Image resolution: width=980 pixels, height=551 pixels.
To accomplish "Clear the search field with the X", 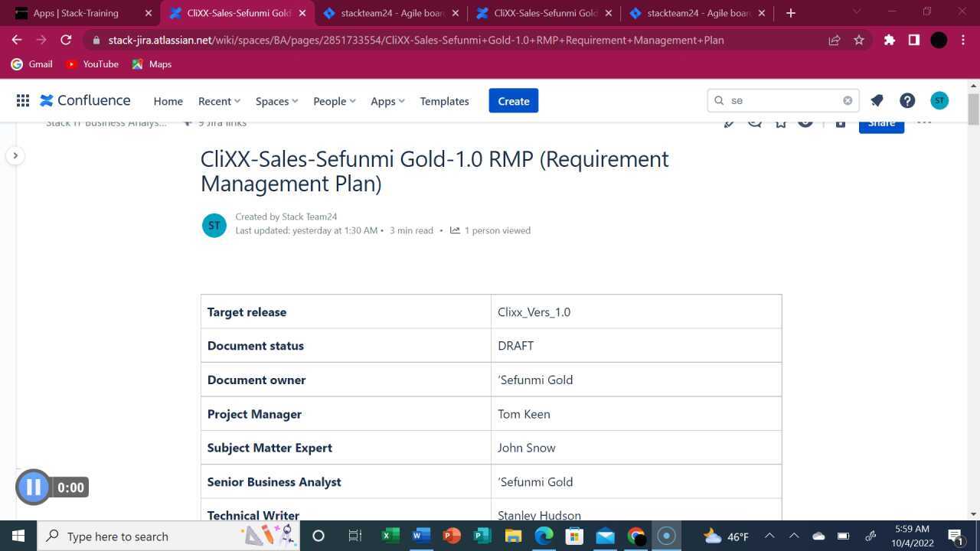I will coord(848,100).
